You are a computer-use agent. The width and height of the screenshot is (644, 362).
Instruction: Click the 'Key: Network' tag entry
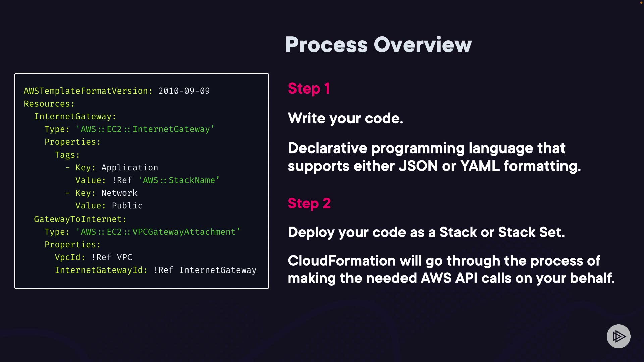[106, 193]
